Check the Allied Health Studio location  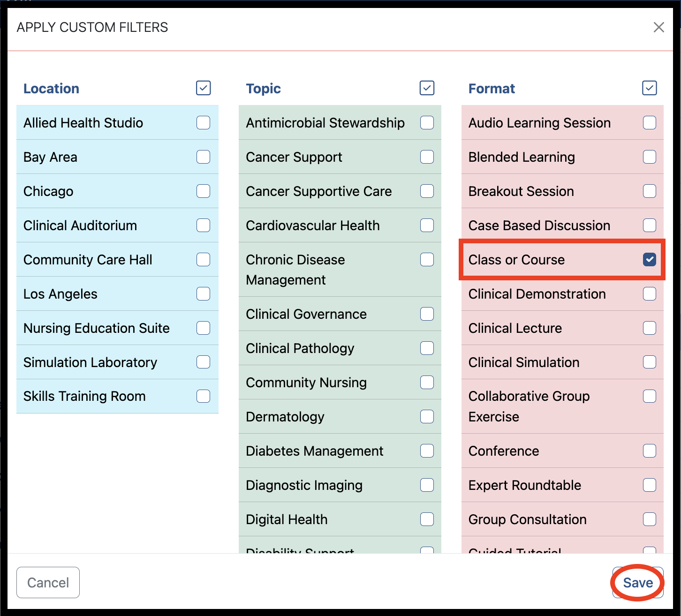coord(204,123)
